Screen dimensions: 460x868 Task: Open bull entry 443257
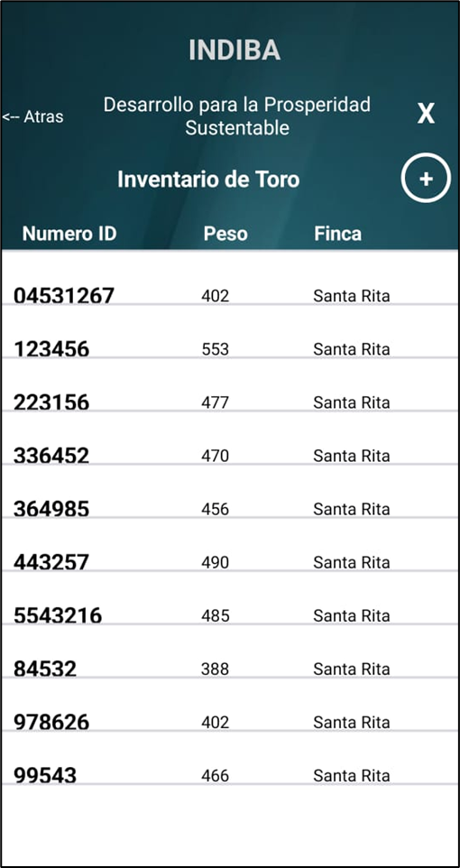[230, 555]
